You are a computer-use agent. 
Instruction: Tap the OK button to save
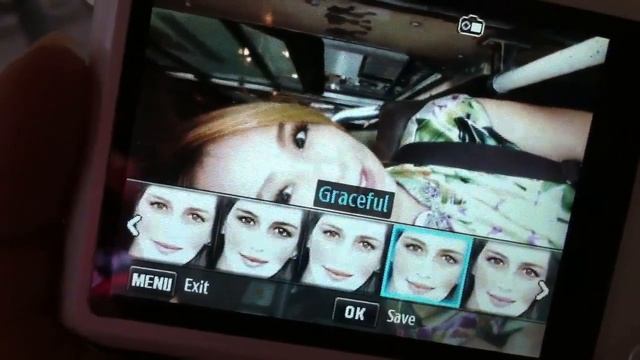coord(356,313)
